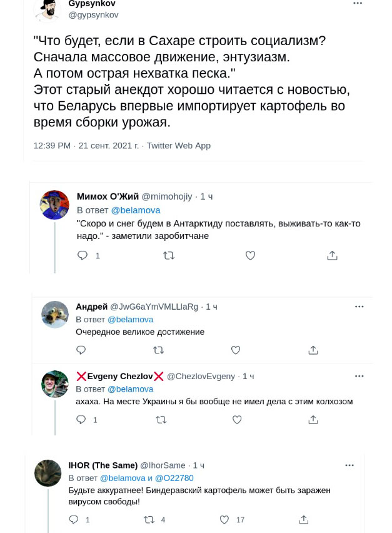
Task: Share Мимох О'Жий's reply
Action: point(332,255)
